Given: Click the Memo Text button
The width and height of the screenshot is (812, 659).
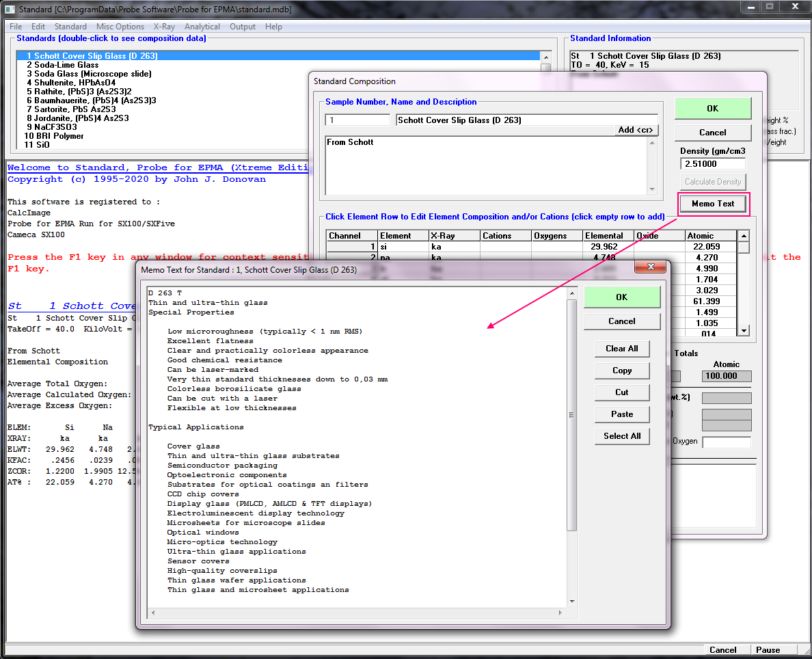Looking at the screenshot, I should pos(712,204).
